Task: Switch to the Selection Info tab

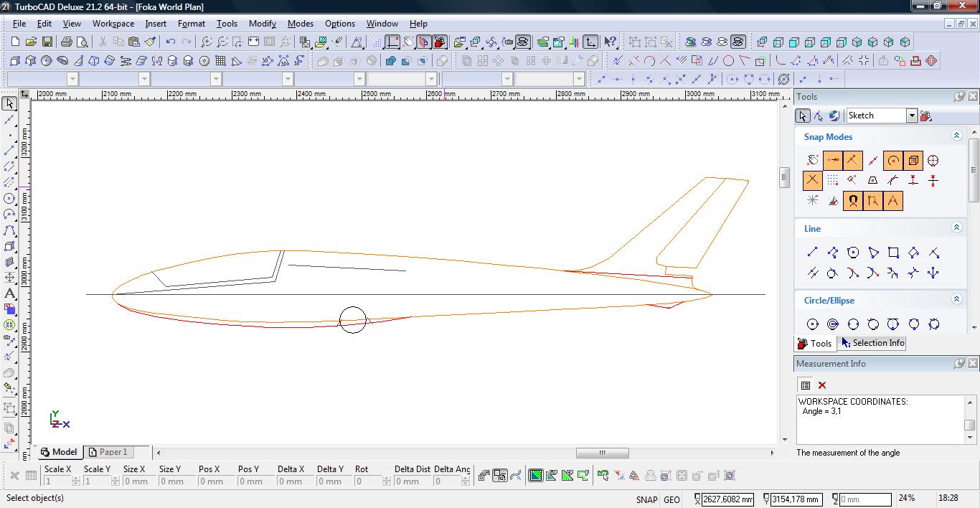Action: pos(872,343)
